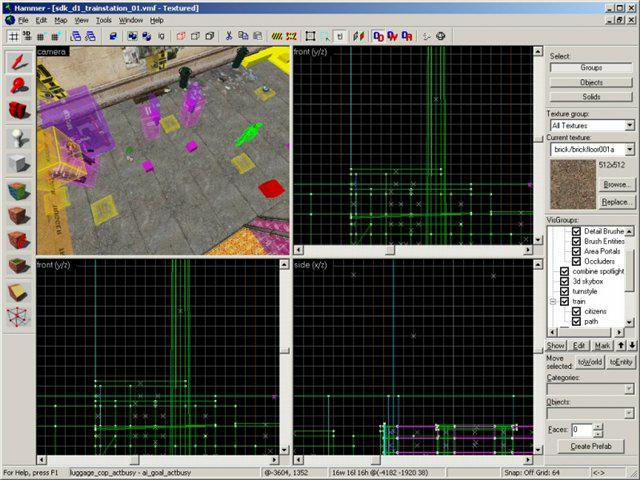This screenshot has width=640, height=480.
Task: Uncheck the combine spotlight visgroup
Action: point(565,271)
